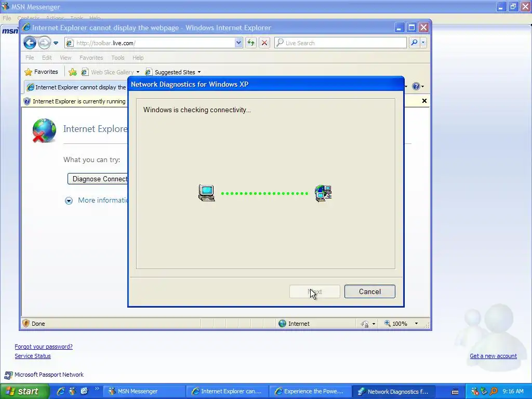Screen dimensions: 532x399
Task: Click the Microsoft Passport Network icon
Action: click(x=8, y=375)
